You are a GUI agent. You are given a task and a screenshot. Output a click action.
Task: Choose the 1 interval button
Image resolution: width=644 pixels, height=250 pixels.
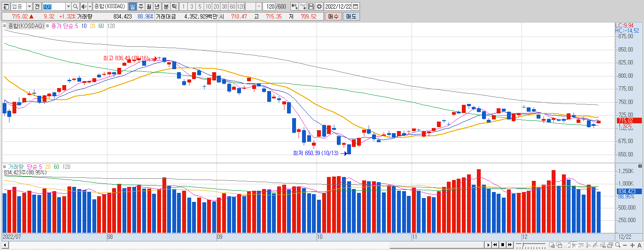pyautogui.click(x=183, y=6)
